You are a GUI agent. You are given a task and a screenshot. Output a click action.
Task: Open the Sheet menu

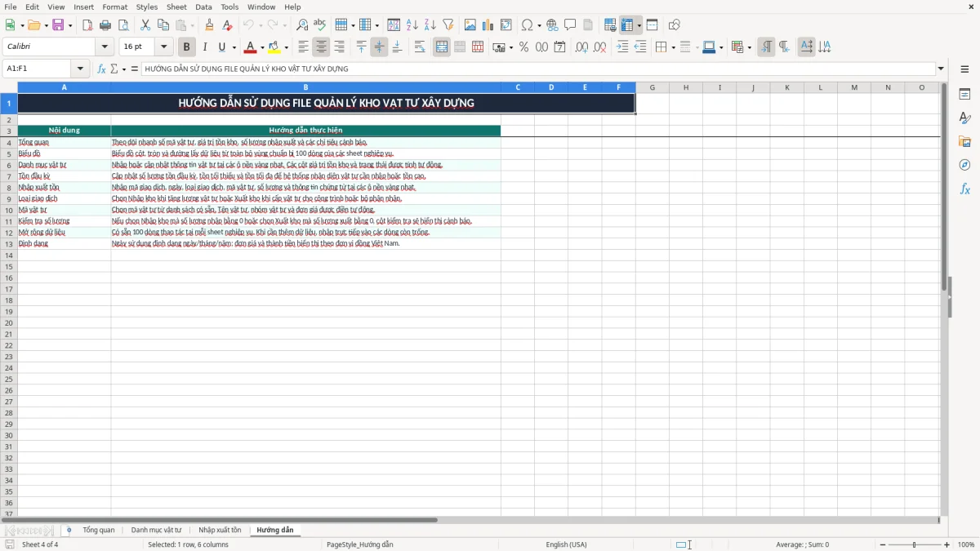tap(176, 7)
